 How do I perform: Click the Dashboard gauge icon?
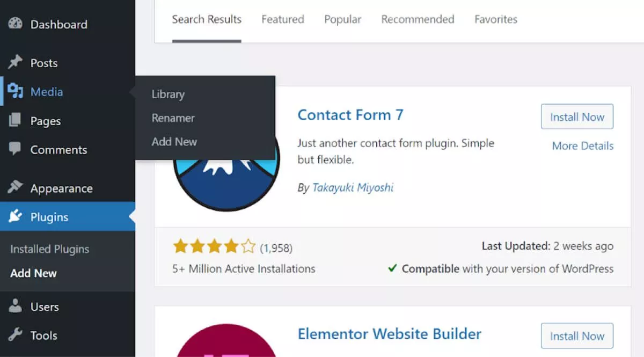tap(16, 24)
